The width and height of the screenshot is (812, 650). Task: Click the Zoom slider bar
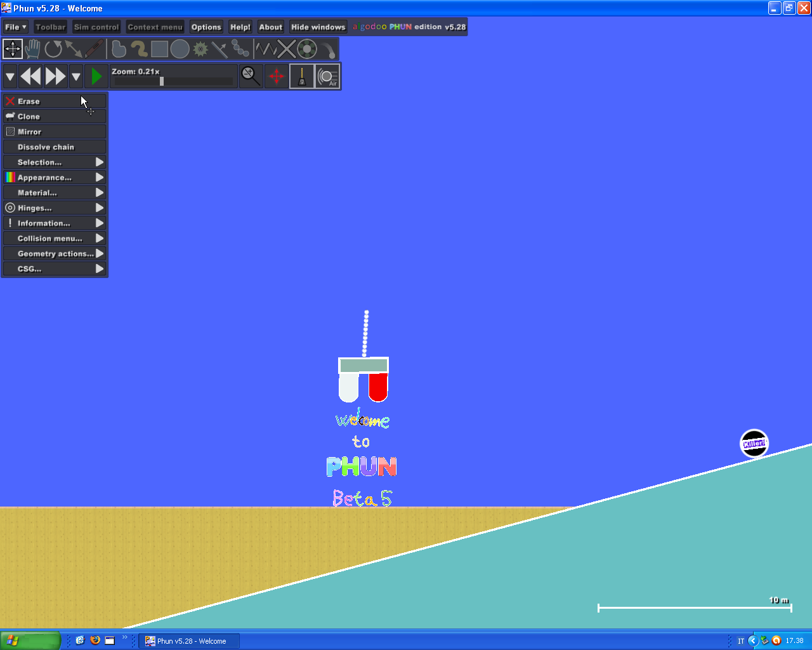173,81
